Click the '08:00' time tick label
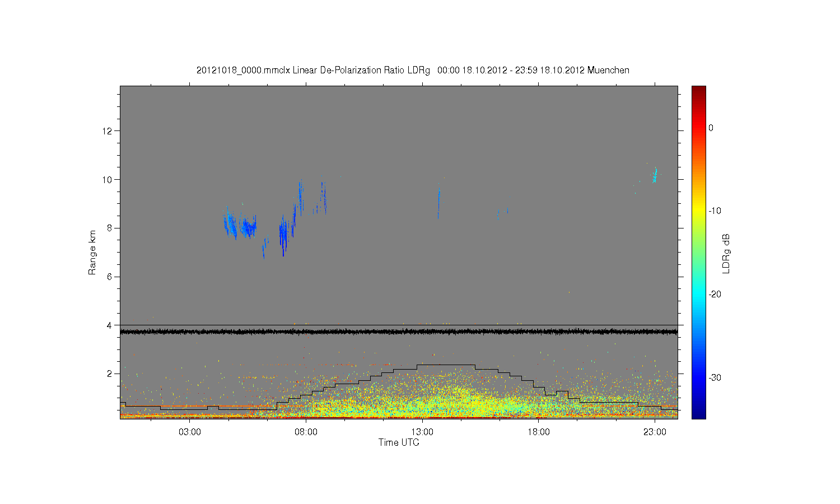This screenshot has height=504, width=840. pos(306,432)
